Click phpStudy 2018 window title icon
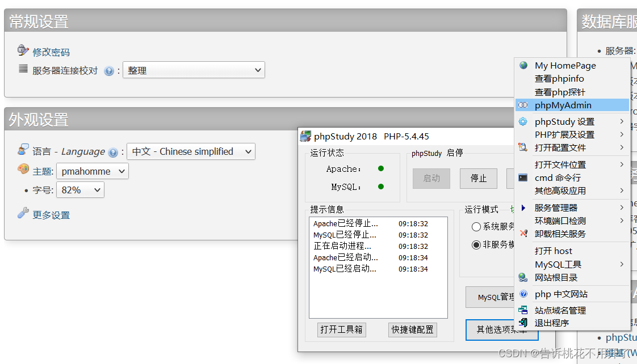Image resolution: width=637 pixels, height=364 pixels. click(305, 136)
